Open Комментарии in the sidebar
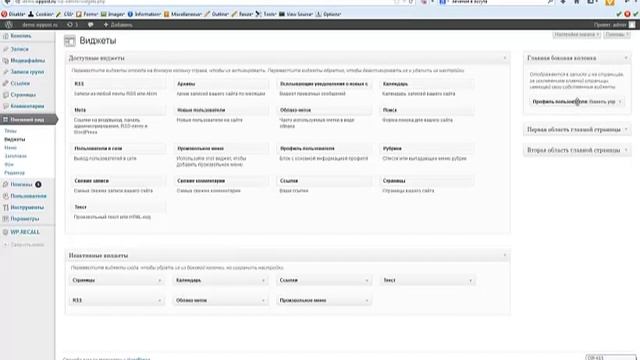The width and height of the screenshot is (640, 360). click(x=27, y=106)
